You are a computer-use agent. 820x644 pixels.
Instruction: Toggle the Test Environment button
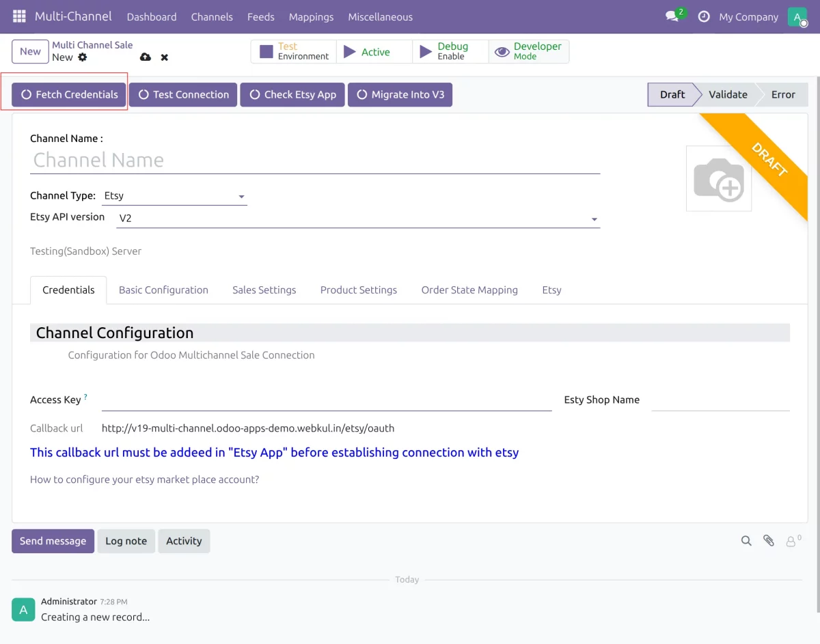294,51
